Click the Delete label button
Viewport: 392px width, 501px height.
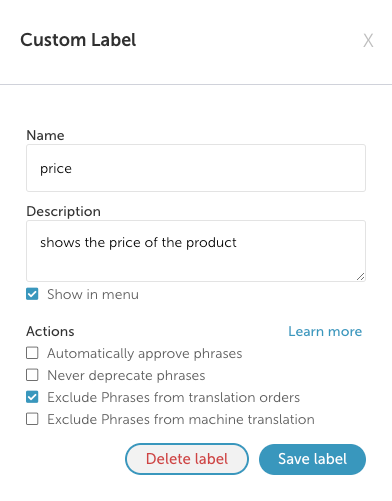coord(187,459)
